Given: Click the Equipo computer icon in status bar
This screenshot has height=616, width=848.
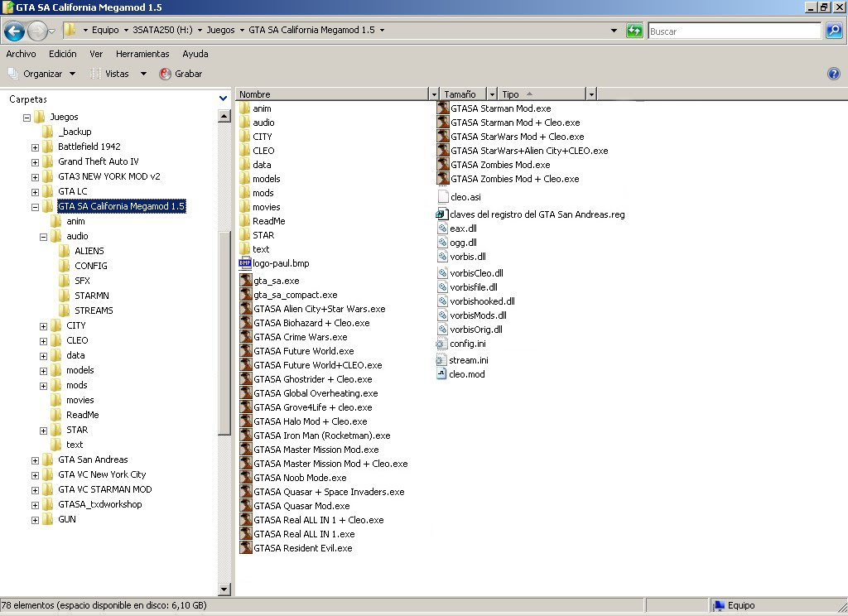Looking at the screenshot, I should 719,605.
